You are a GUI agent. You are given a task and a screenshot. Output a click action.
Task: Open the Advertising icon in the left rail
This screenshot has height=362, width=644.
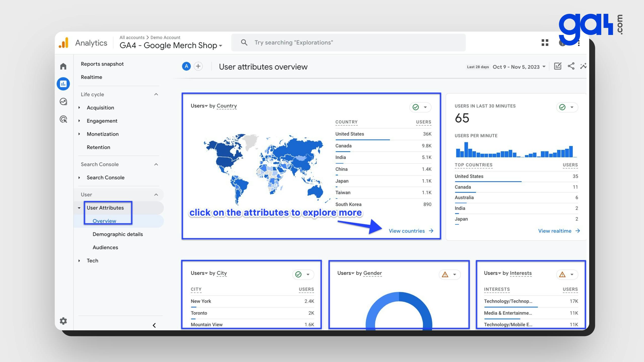63,119
